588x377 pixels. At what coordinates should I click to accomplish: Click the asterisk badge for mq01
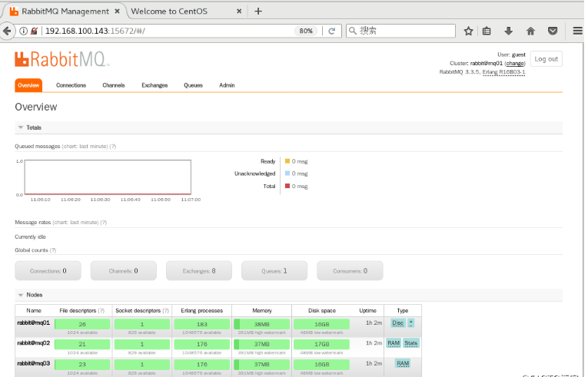click(411, 323)
